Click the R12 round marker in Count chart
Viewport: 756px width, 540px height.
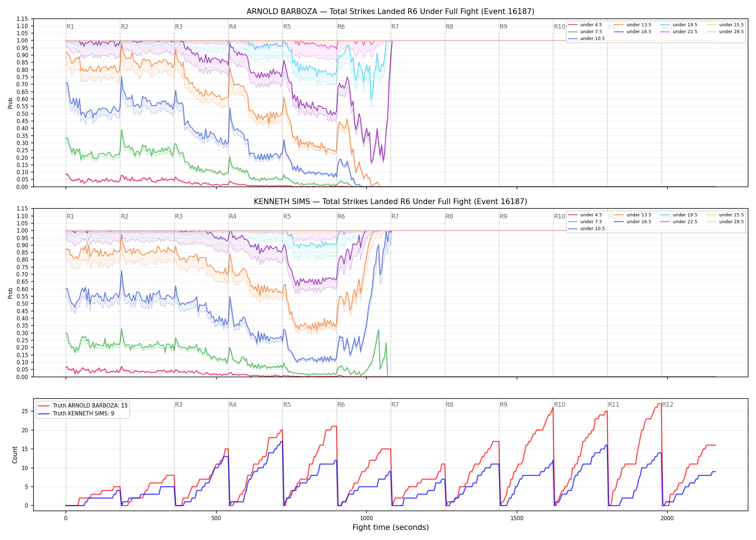point(667,405)
